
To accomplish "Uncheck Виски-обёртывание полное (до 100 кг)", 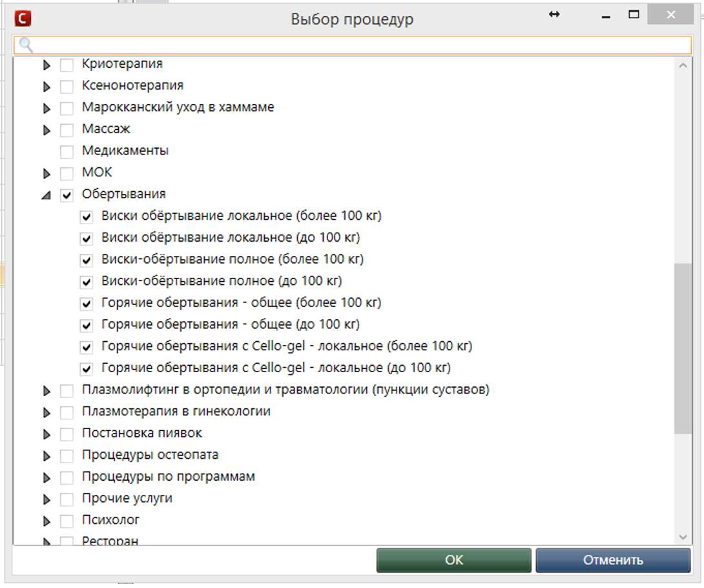I will [x=87, y=282].
